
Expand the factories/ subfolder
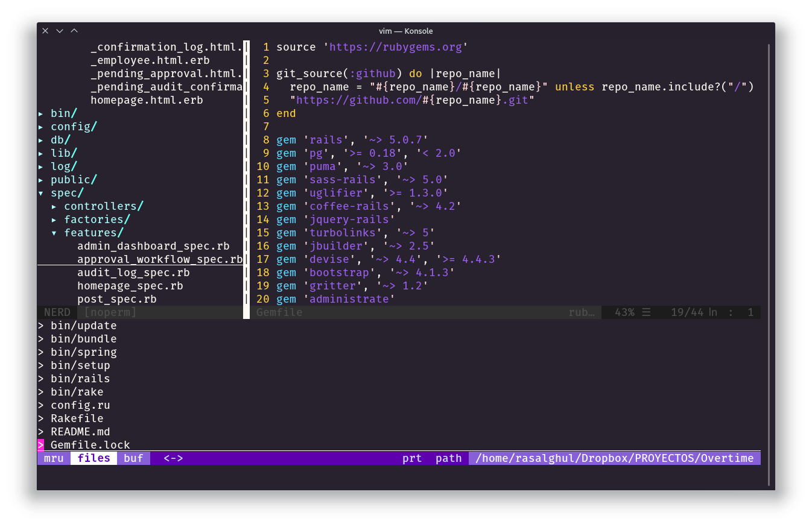click(54, 219)
